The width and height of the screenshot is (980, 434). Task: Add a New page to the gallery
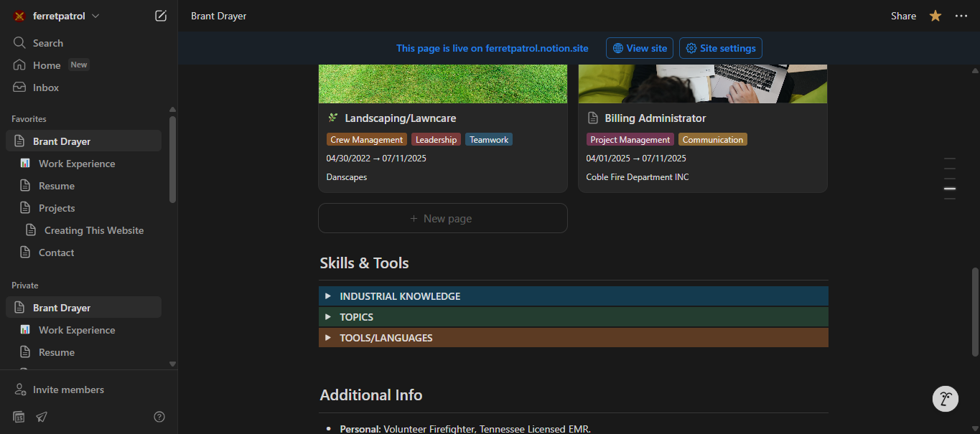click(x=442, y=218)
